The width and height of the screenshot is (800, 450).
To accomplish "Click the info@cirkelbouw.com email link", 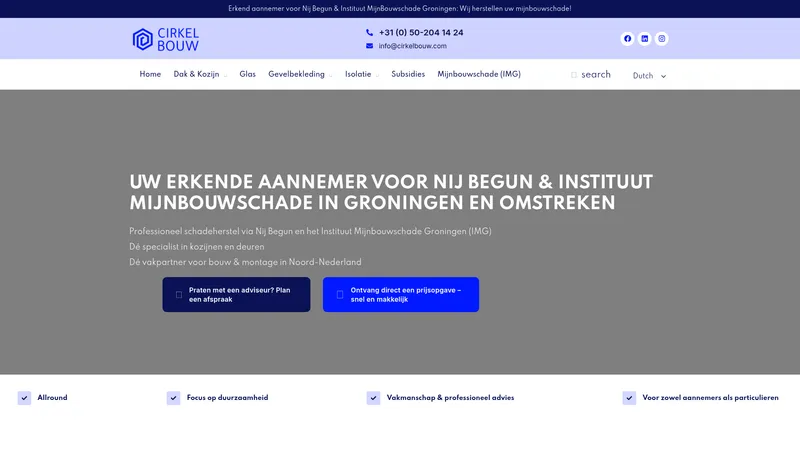I will point(413,46).
